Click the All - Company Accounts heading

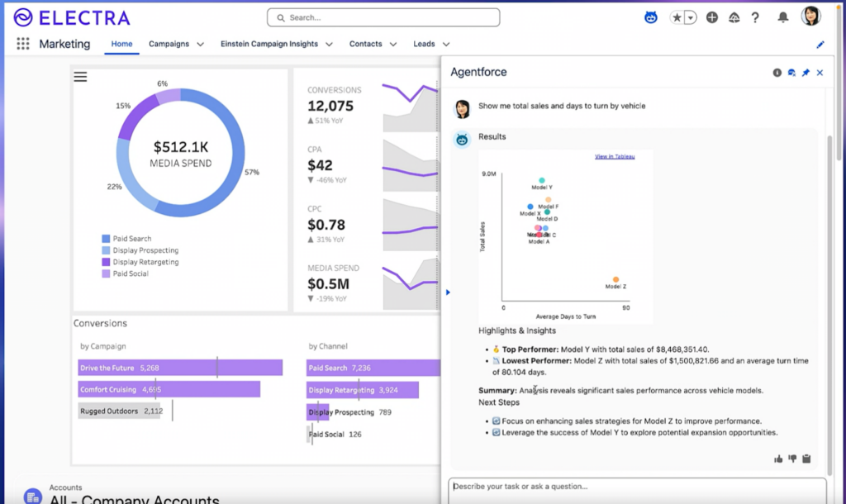[x=135, y=498]
